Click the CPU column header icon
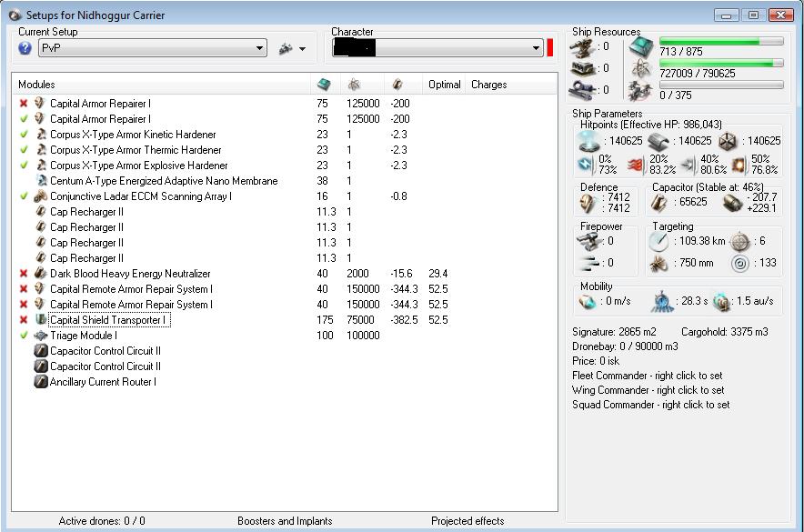 point(324,85)
